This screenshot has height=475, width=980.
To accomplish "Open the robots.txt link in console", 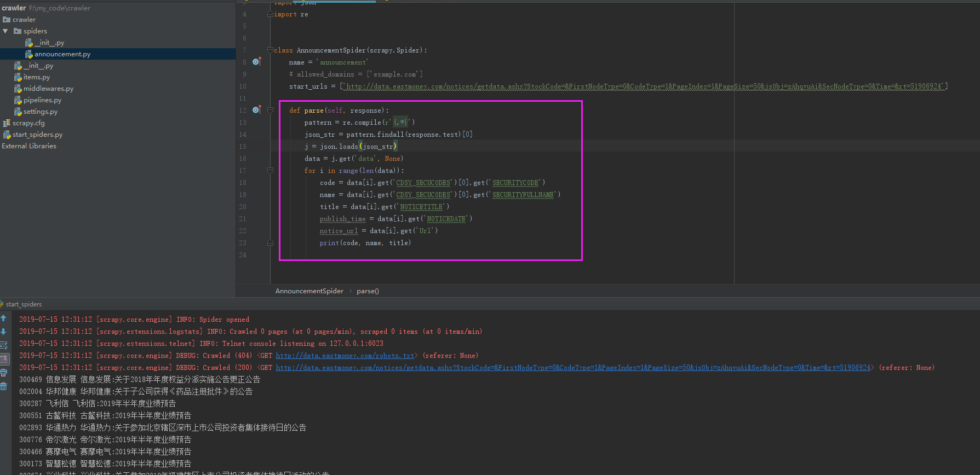I will tap(345, 356).
